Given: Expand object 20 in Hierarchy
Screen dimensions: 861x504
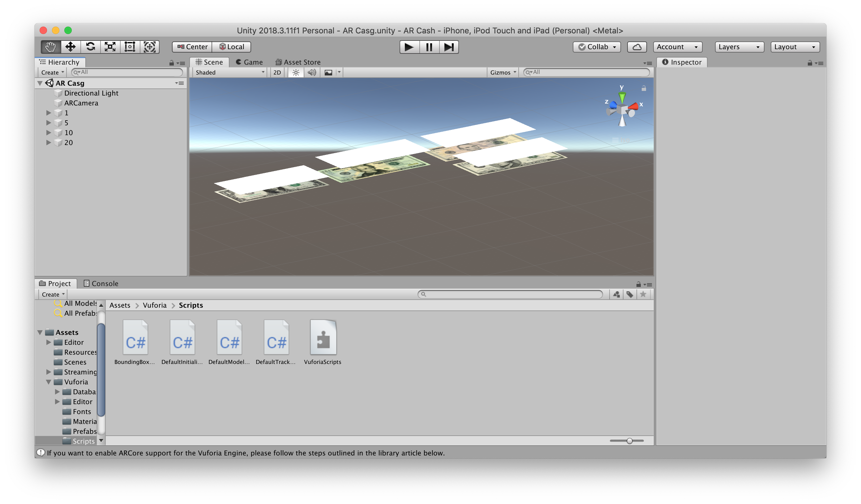Looking at the screenshot, I should click(49, 143).
